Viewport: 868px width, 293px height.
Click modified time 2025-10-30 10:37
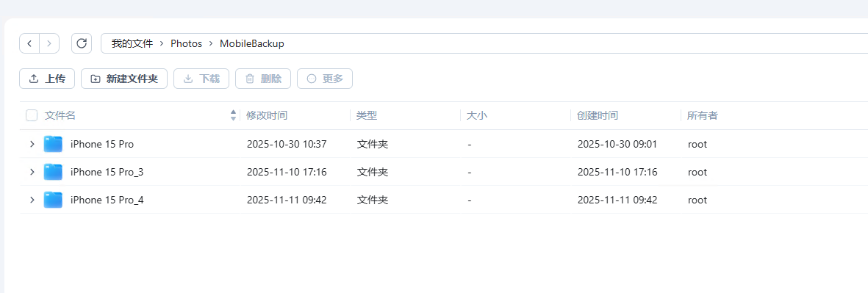287,144
